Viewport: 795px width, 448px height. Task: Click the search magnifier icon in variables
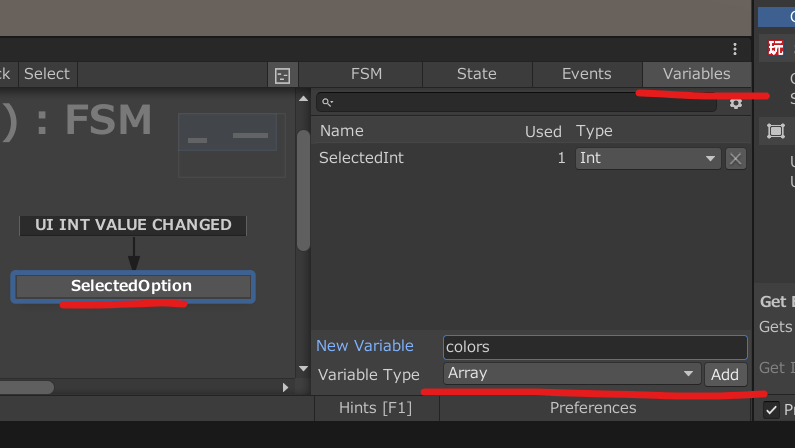coord(327,102)
